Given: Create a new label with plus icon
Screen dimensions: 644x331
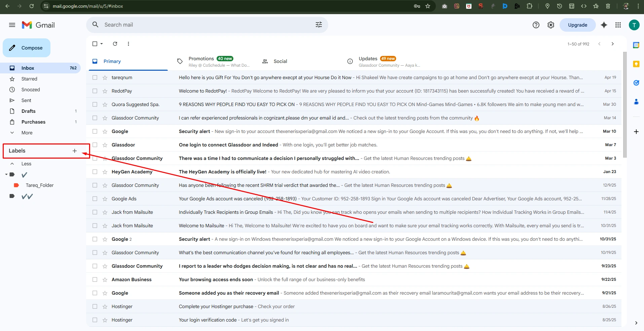Looking at the screenshot, I should pyautogui.click(x=75, y=151).
